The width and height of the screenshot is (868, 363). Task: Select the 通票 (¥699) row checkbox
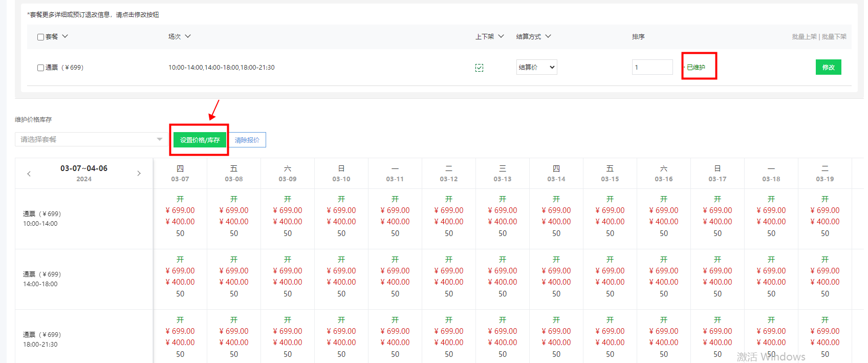pos(41,68)
